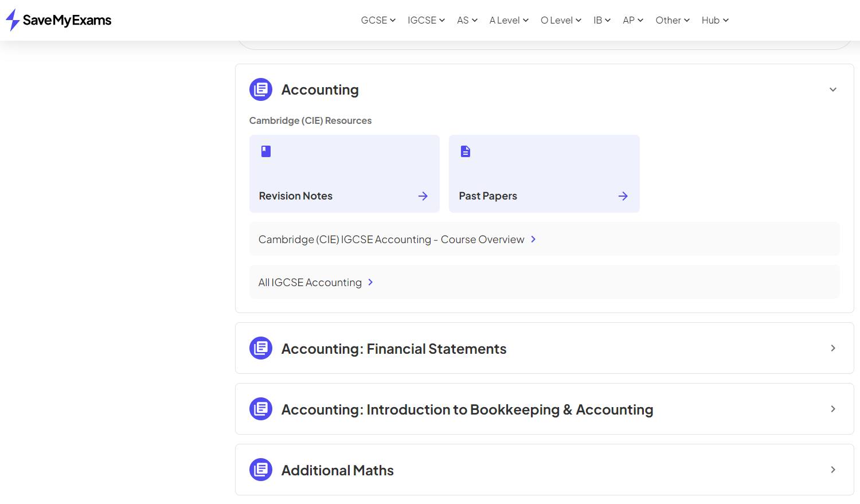Image resolution: width=860 pixels, height=504 pixels.
Task: Open the IGCSE dropdown menu
Action: (x=426, y=20)
